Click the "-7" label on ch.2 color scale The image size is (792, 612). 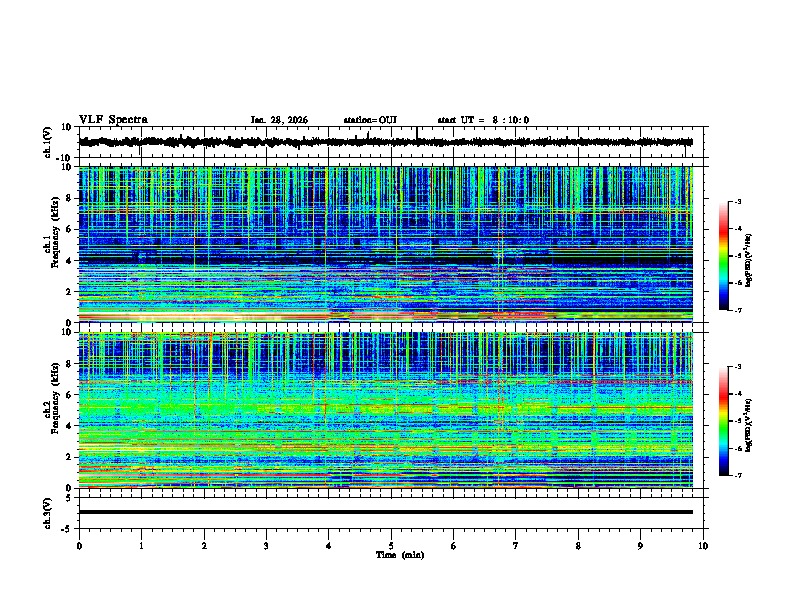coord(737,475)
